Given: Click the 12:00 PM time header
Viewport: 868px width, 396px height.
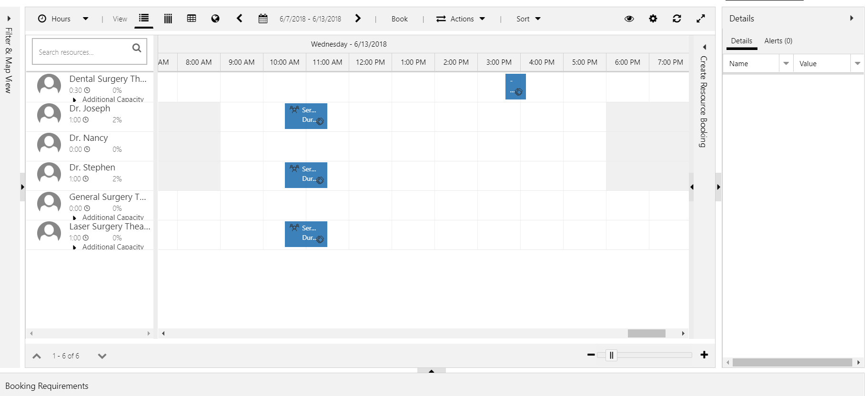Looking at the screenshot, I should 370,62.
